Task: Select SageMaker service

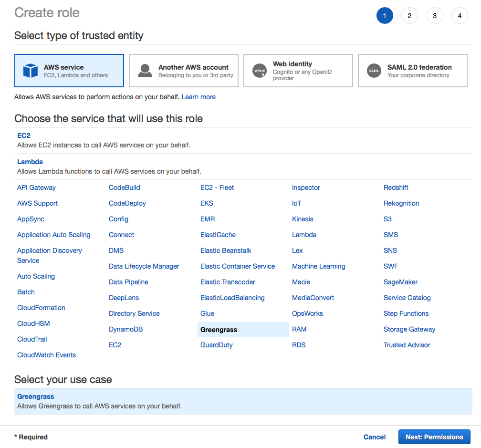Action: pyautogui.click(x=400, y=282)
